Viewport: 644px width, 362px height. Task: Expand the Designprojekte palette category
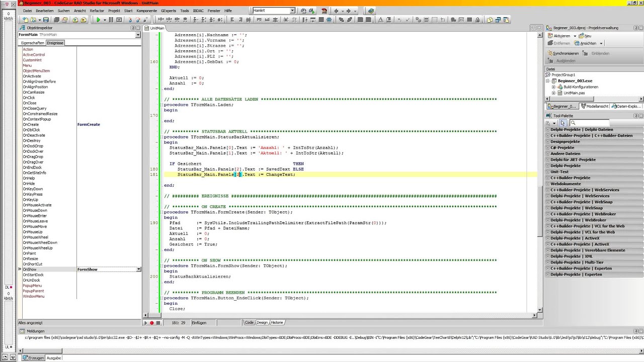click(x=548, y=142)
